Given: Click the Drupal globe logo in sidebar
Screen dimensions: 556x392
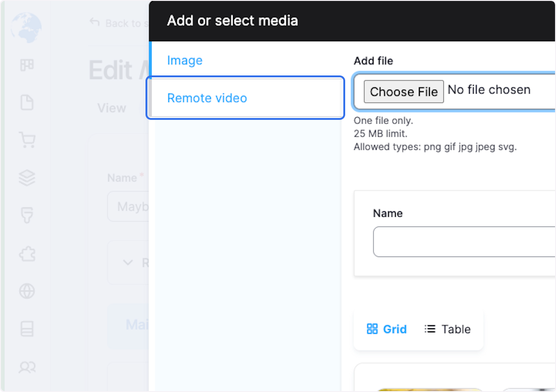Looking at the screenshot, I should (26, 27).
